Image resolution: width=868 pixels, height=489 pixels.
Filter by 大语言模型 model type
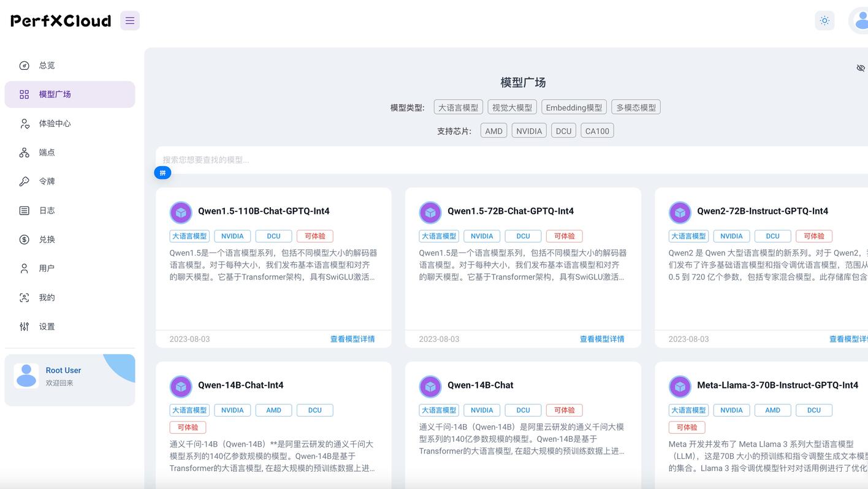pos(459,107)
